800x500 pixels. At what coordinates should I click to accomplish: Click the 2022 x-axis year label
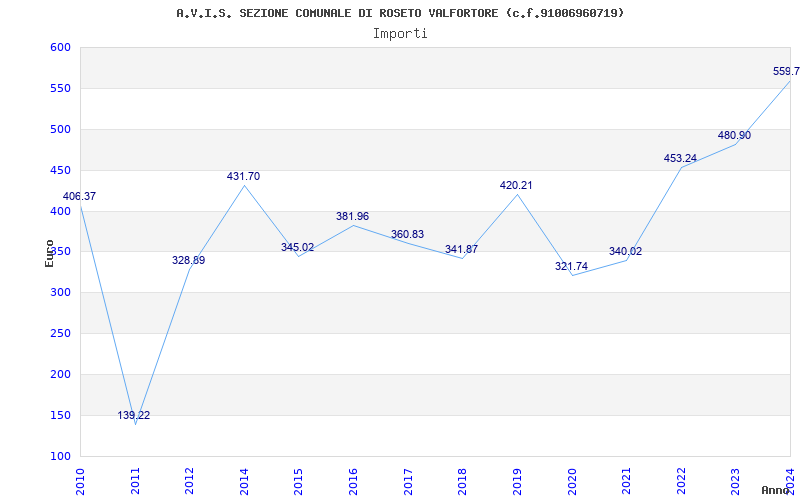681,481
